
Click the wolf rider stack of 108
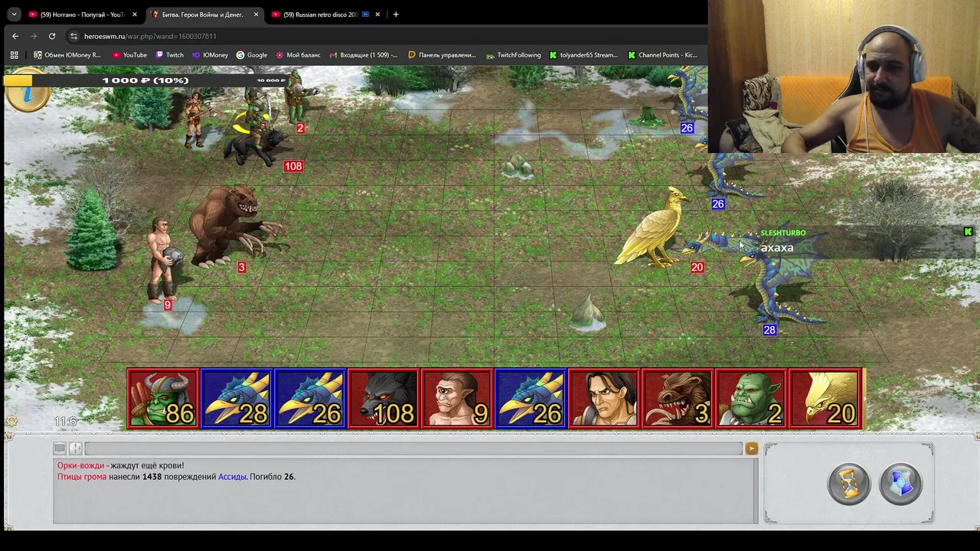coord(256,138)
